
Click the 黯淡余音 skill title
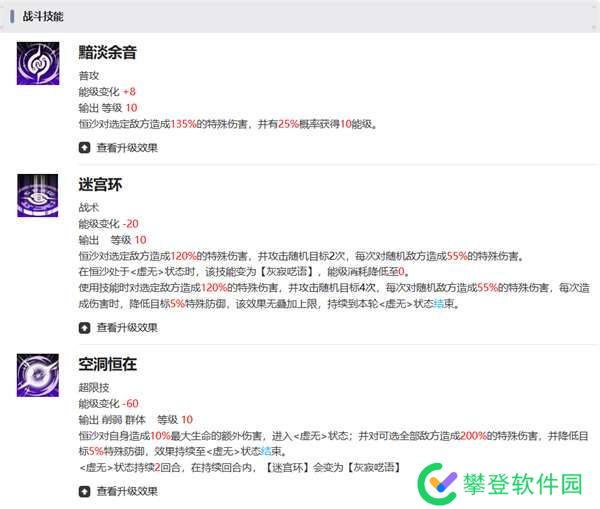pyautogui.click(x=107, y=53)
